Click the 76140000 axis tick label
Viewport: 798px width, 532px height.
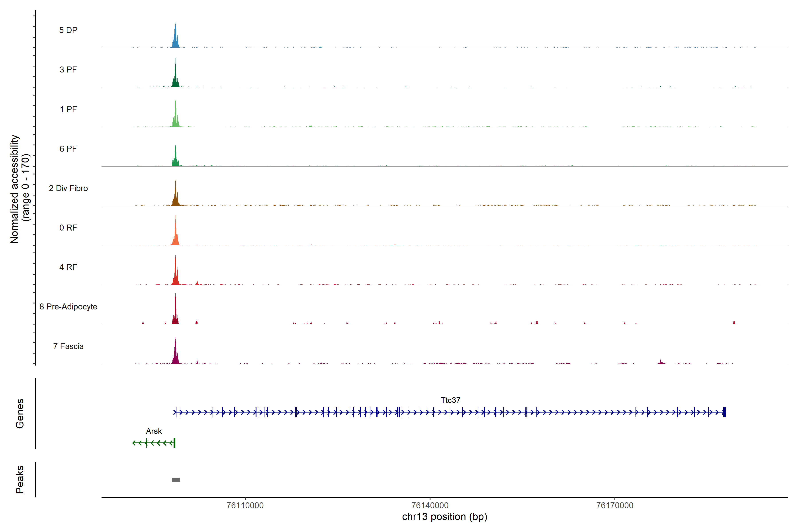pos(430,505)
